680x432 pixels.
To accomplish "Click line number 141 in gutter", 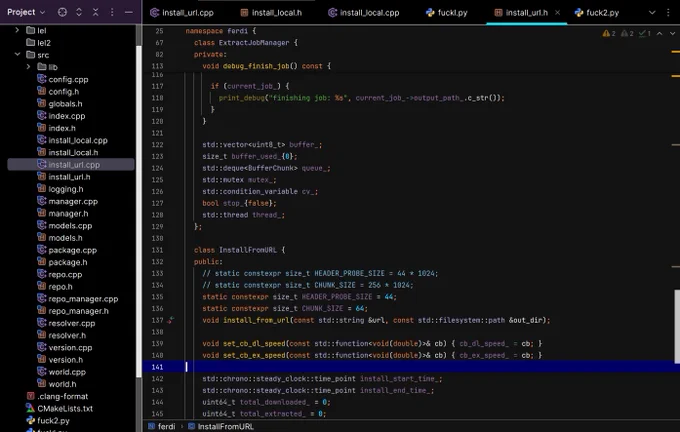I will pos(157,367).
